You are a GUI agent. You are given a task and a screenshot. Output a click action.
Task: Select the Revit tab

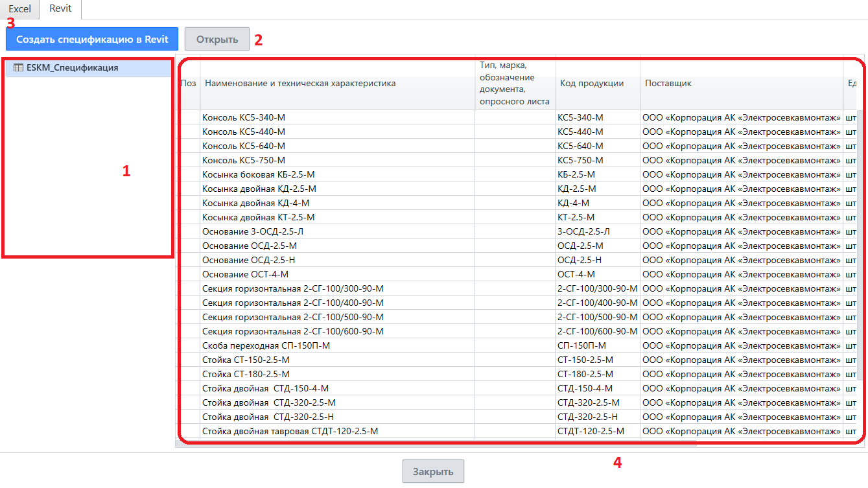coord(60,9)
